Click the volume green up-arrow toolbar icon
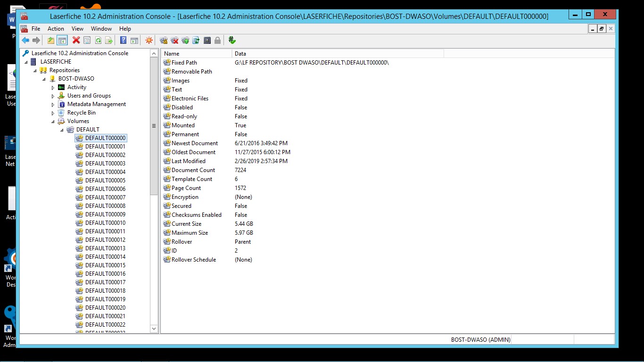This screenshot has height=362, width=644. tap(185, 41)
